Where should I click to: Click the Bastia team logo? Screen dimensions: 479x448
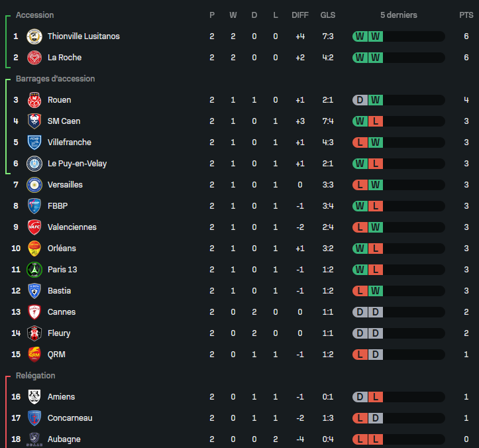click(34, 291)
